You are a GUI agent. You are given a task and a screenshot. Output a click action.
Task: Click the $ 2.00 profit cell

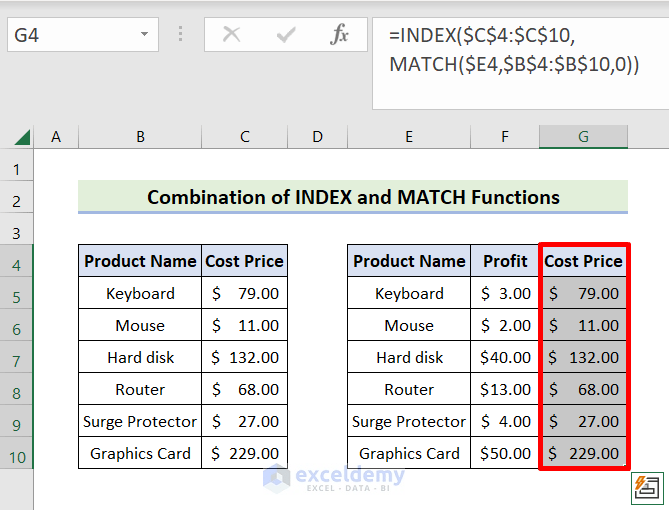505,325
